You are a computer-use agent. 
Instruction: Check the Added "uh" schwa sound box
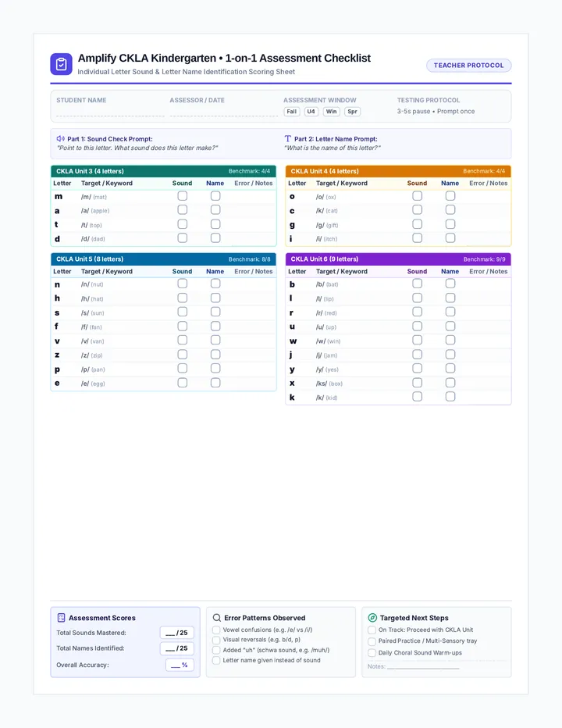pyautogui.click(x=216, y=650)
